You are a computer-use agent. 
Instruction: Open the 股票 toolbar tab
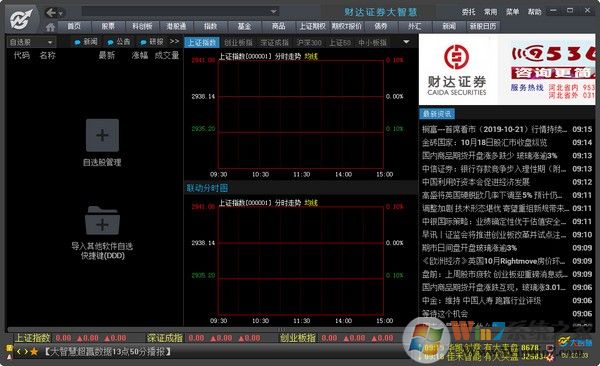click(108, 26)
